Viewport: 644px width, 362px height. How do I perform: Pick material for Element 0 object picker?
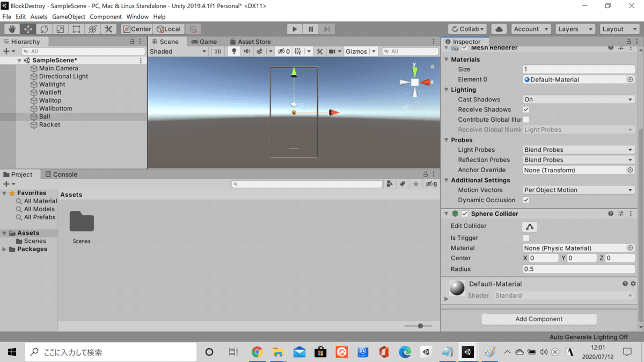(630, 79)
